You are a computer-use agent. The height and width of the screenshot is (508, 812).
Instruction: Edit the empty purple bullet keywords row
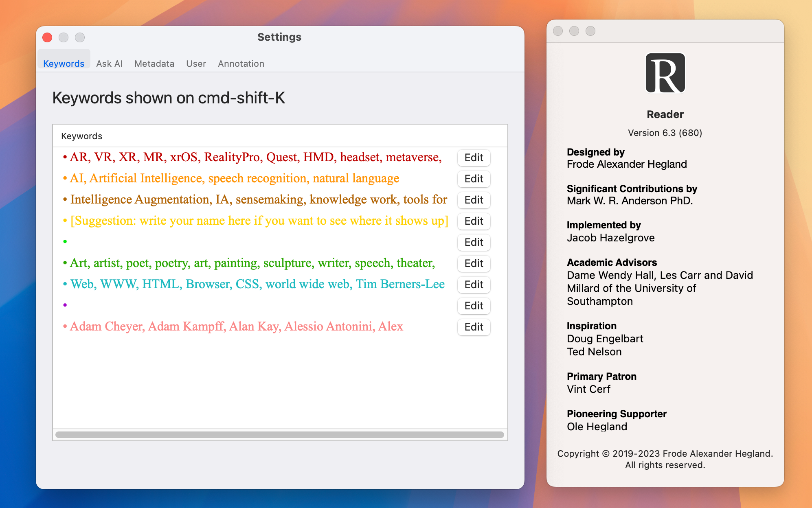(474, 306)
